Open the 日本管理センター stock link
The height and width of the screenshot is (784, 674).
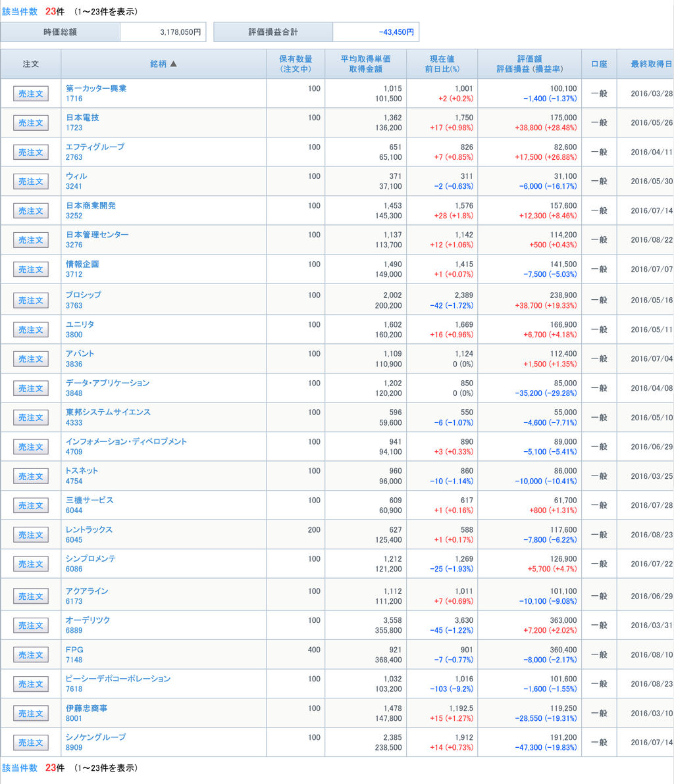(97, 235)
